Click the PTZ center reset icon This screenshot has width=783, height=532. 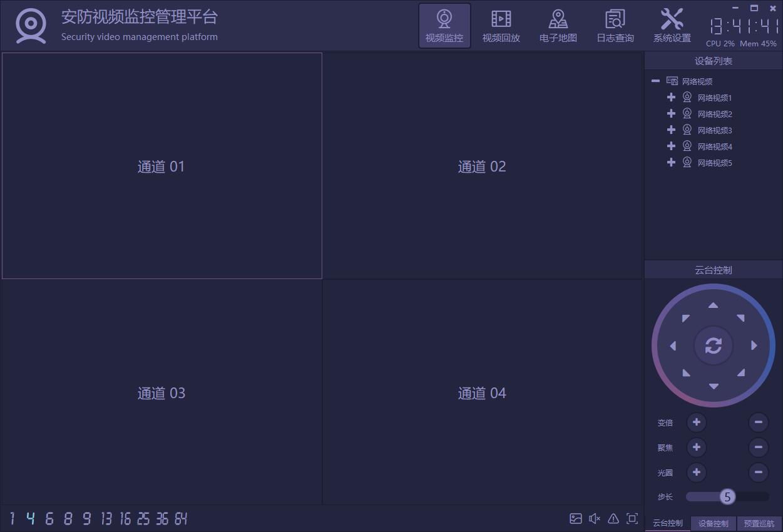pyautogui.click(x=713, y=345)
